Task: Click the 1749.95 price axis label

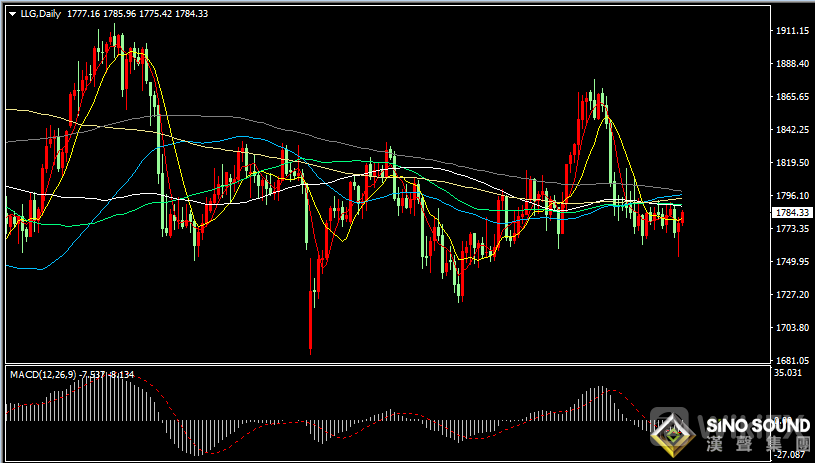Action: 790,262
